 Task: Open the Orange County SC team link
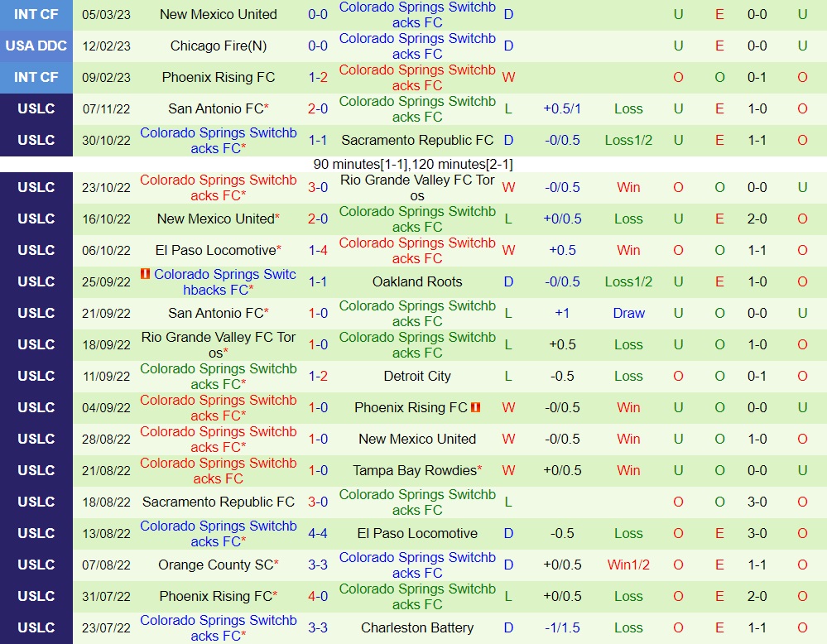216,565
